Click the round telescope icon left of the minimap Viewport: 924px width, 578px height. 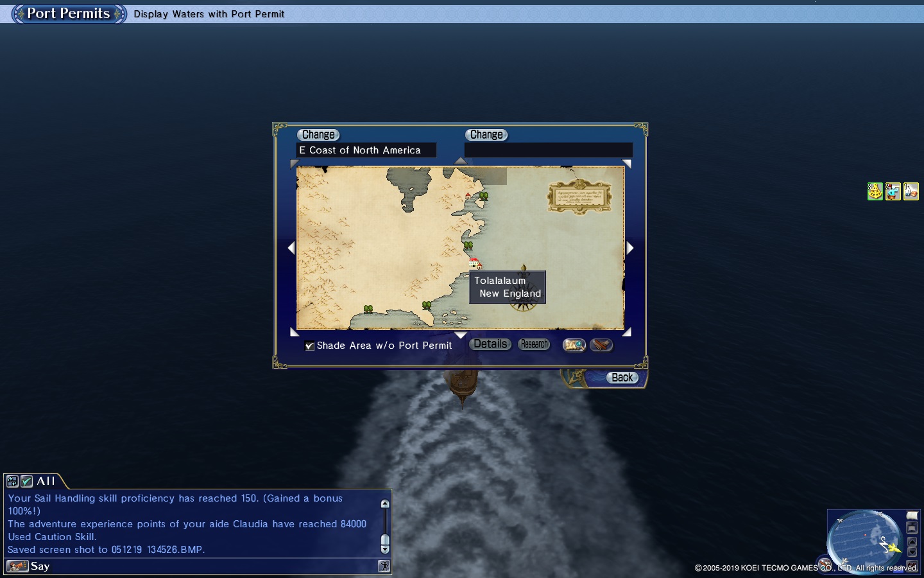tap(825, 564)
